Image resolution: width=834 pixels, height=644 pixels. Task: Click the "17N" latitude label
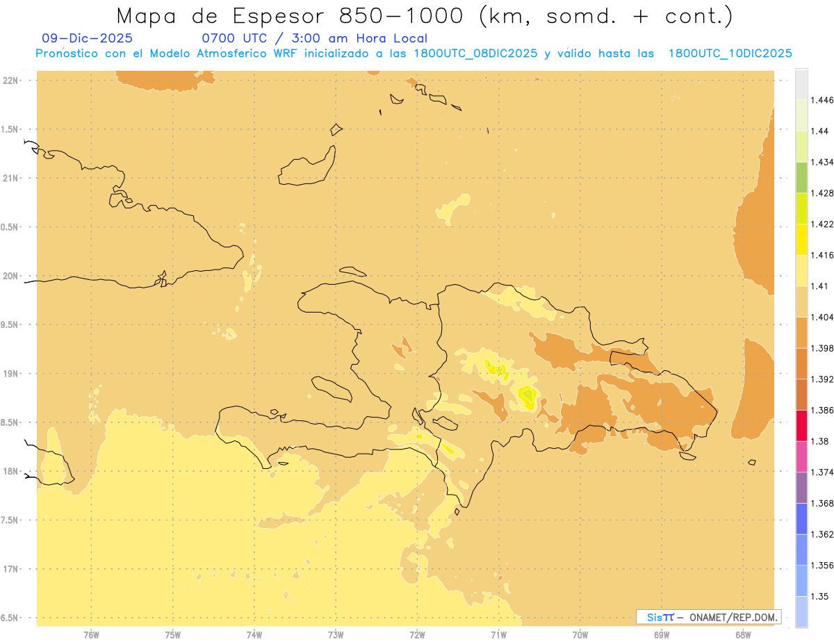(11, 570)
